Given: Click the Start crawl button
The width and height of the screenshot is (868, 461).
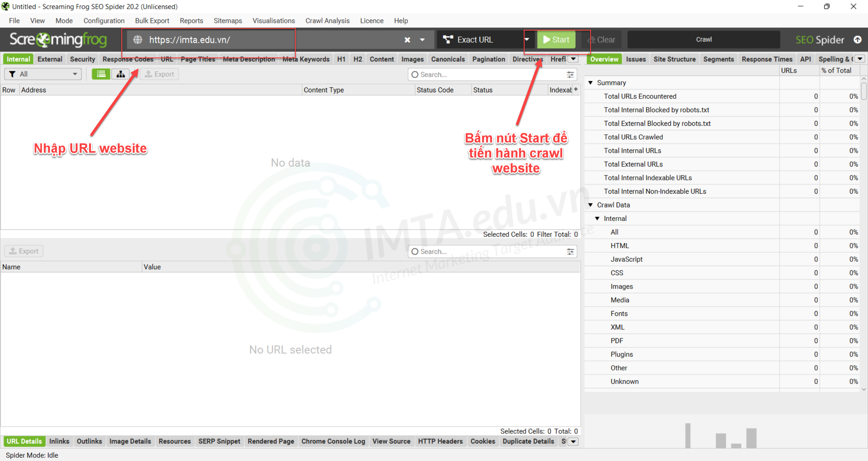Looking at the screenshot, I should [556, 40].
